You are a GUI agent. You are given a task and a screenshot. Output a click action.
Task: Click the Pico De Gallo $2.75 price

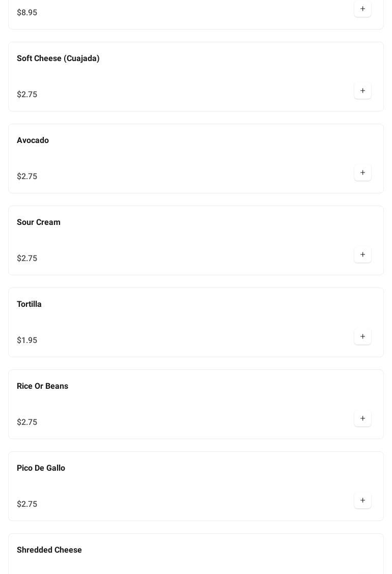[27, 504]
